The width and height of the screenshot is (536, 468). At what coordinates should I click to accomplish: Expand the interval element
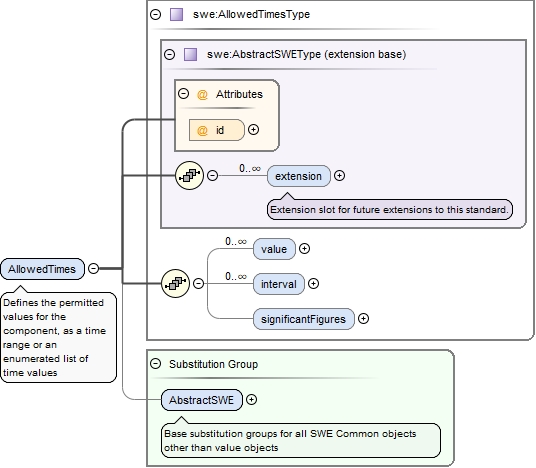click(313, 284)
